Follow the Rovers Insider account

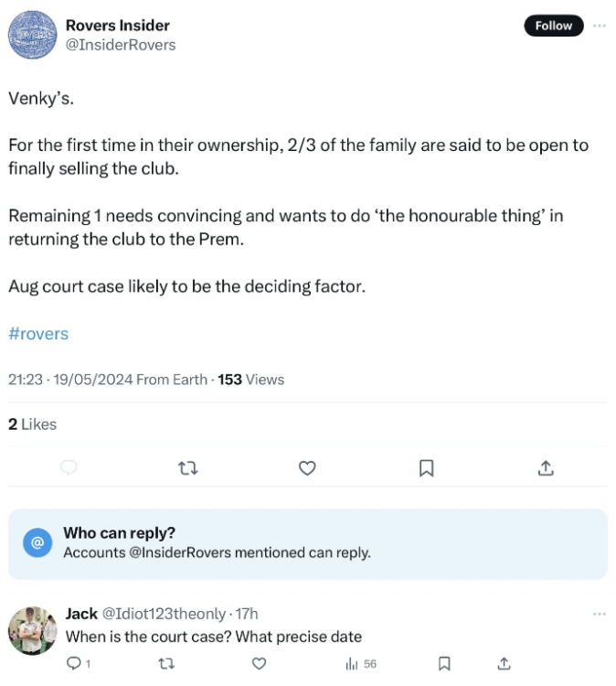(x=553, y=26)
